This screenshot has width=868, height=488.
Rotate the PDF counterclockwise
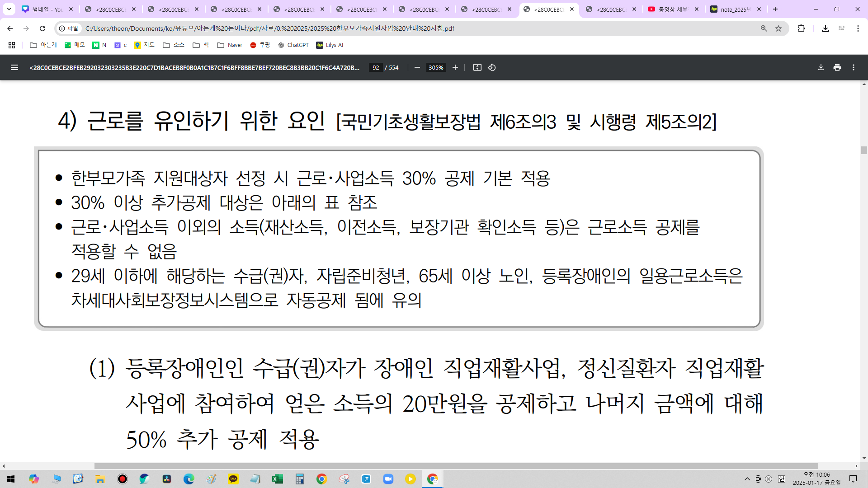[x=492, y=67]
